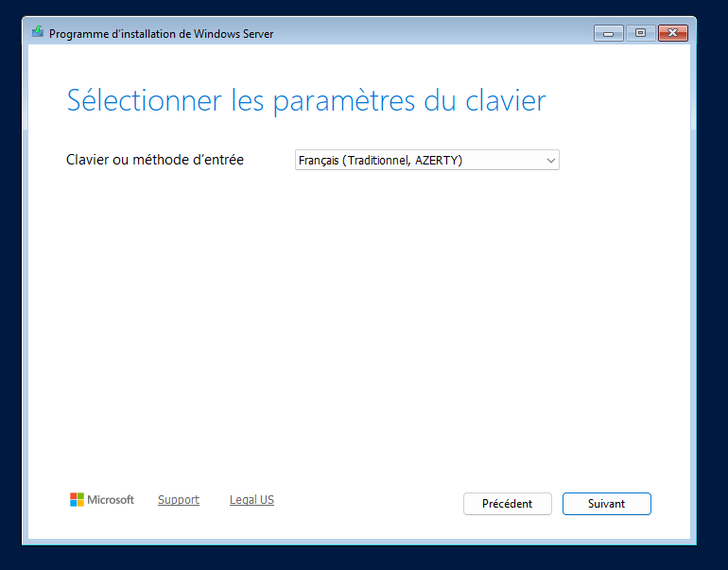Click the heading 'Sélectionner les paramètres du clavier'

point(306,100)
